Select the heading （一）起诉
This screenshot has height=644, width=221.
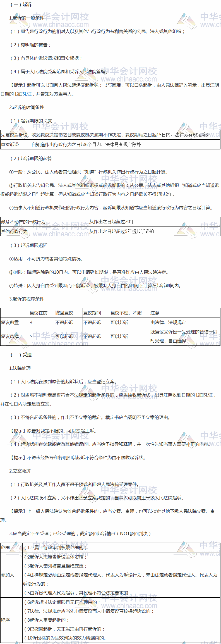21,5
